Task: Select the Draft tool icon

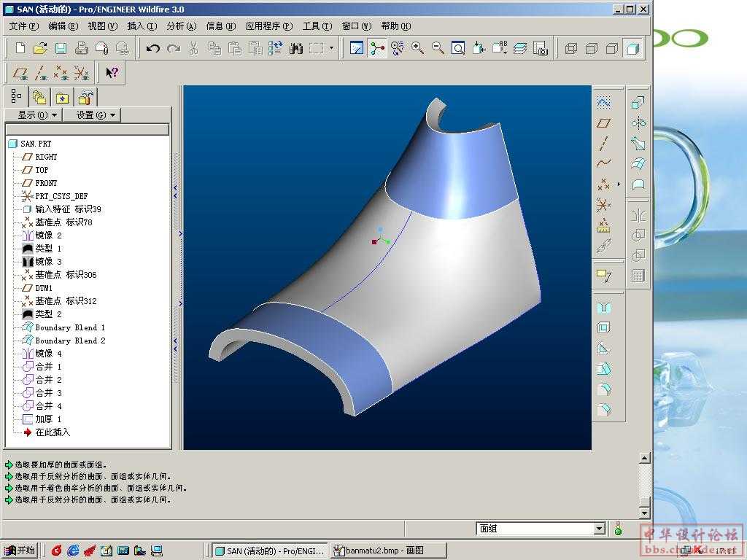Action: 603,368
